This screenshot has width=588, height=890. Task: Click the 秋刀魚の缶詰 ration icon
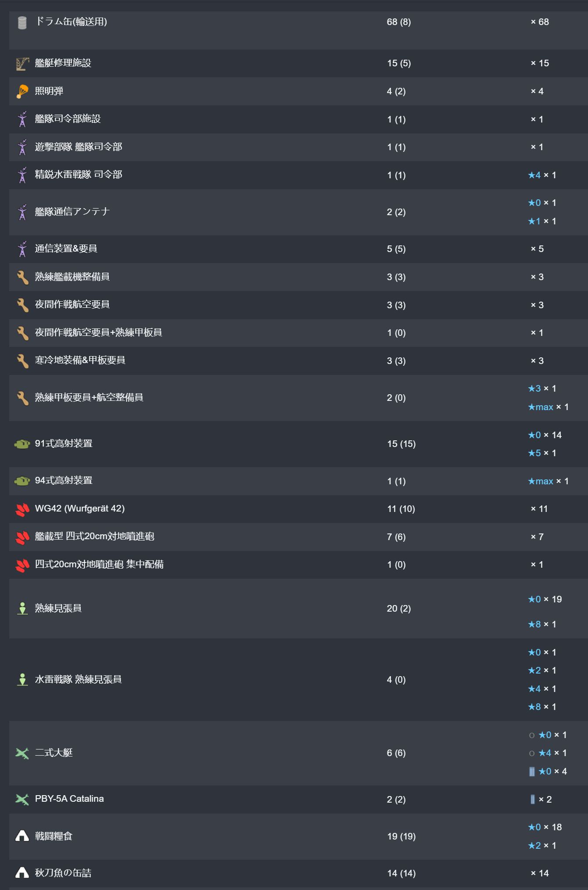(22, 873)
